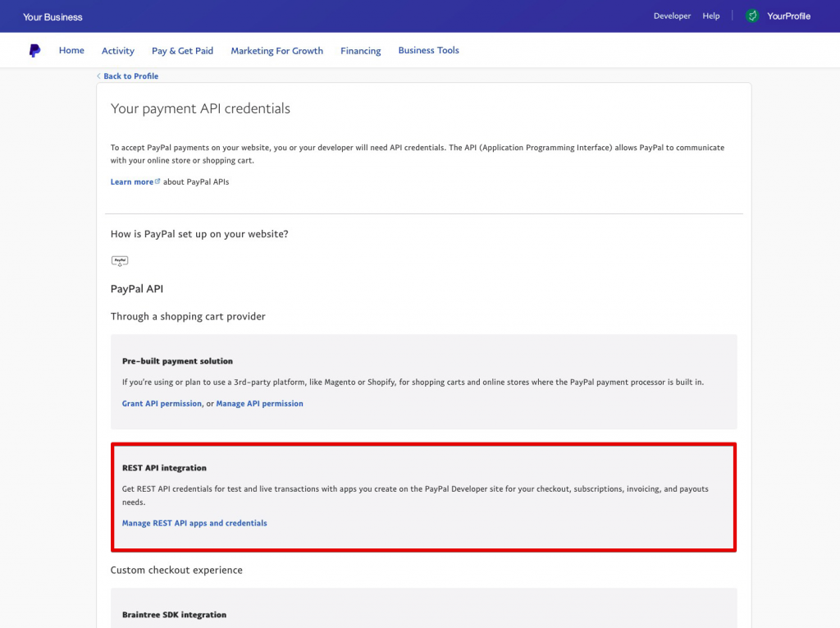The image size is (840, 628).
Task: Click the green shield profile icon
Action: click(x=752, y=16)
